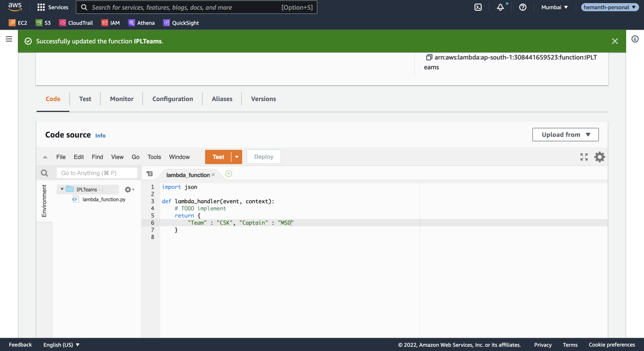Viewport: 644px width, 351px height.
Task: Open the Upload from dropdown
Action: coord(565,134)
